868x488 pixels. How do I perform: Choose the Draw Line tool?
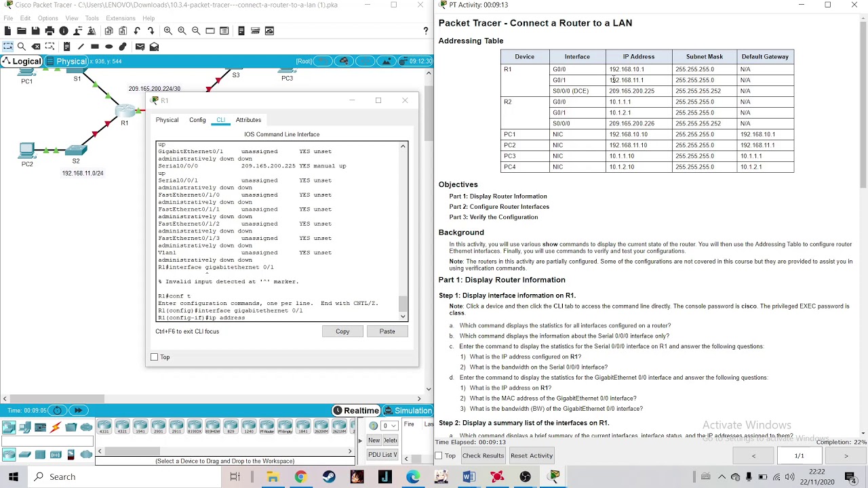pos(81,46)
